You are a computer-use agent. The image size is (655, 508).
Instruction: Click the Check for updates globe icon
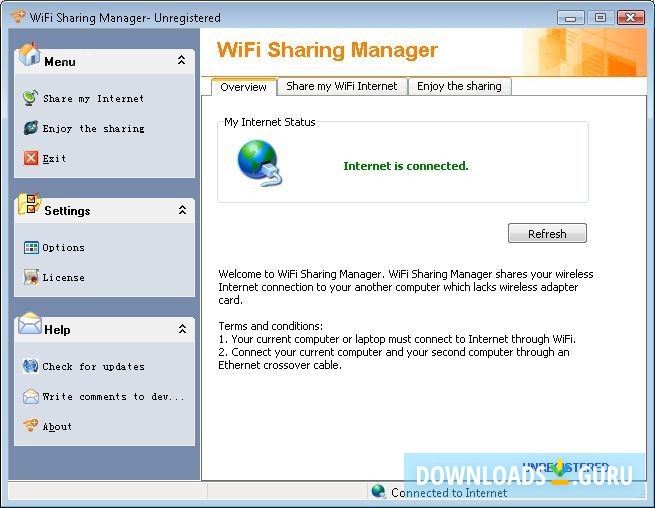pyautogui.click(x=31, y=366)
